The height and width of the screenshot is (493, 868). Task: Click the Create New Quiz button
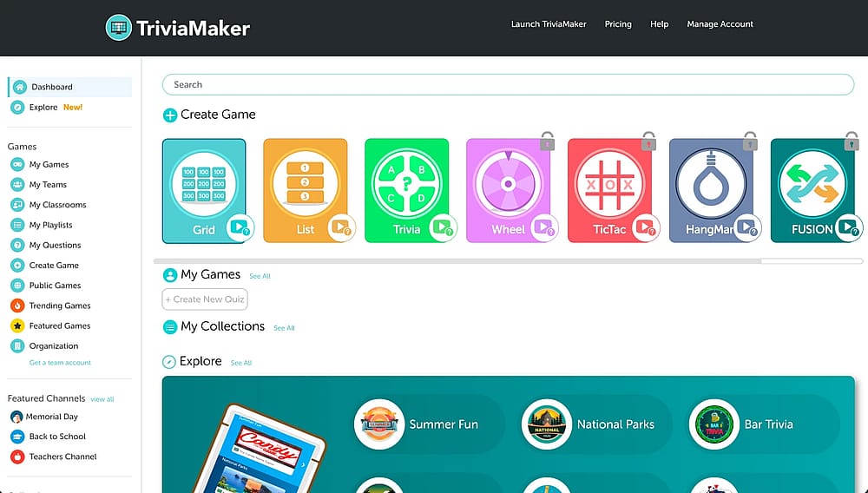point(205,299)
